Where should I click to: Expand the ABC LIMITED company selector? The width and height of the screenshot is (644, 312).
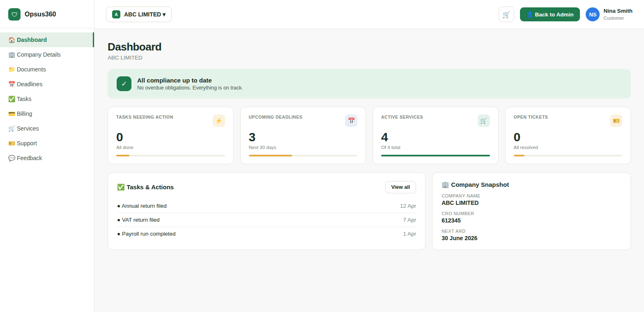(139, 14)
